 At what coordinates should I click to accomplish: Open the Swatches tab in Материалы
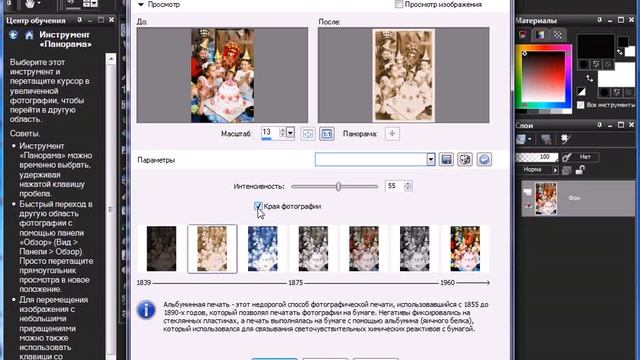pos(557,35)
